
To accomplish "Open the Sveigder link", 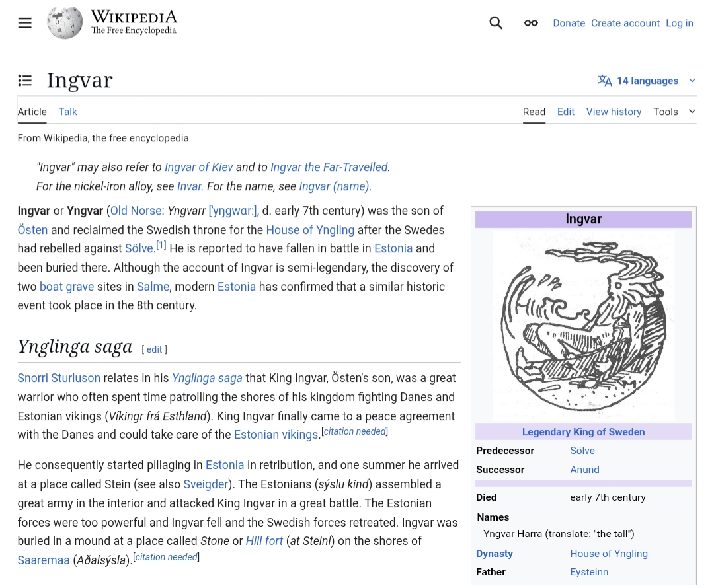I will 206,484.
